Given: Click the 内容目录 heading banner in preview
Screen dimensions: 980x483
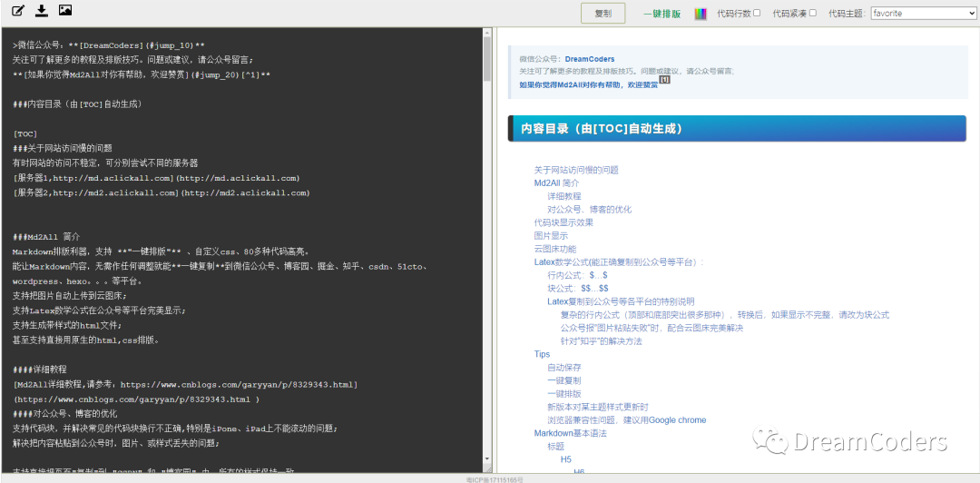Looking at the screenshot, I should [x=737, y=129].
